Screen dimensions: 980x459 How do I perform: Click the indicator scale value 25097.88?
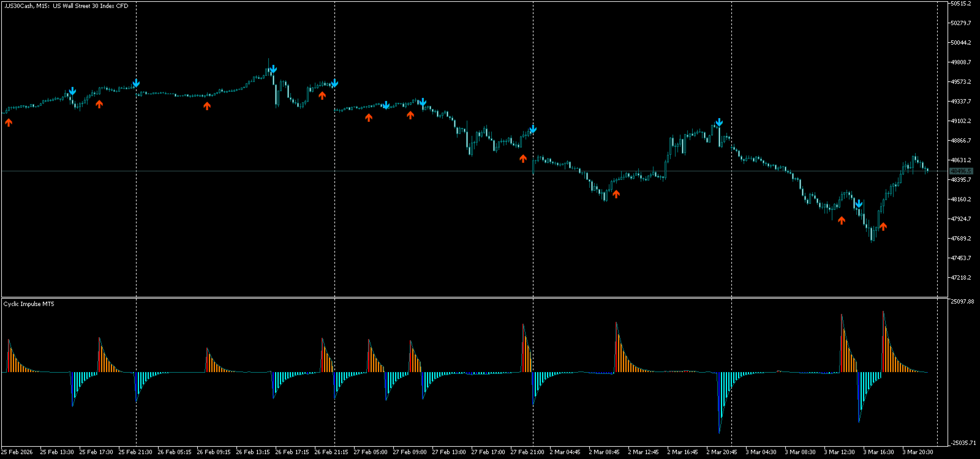click(x=962, y=302)
